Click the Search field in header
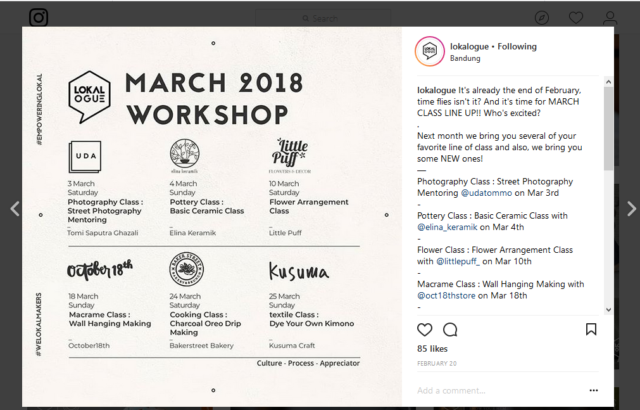Viewport: 640px width, 410px height. coord(323,18)
